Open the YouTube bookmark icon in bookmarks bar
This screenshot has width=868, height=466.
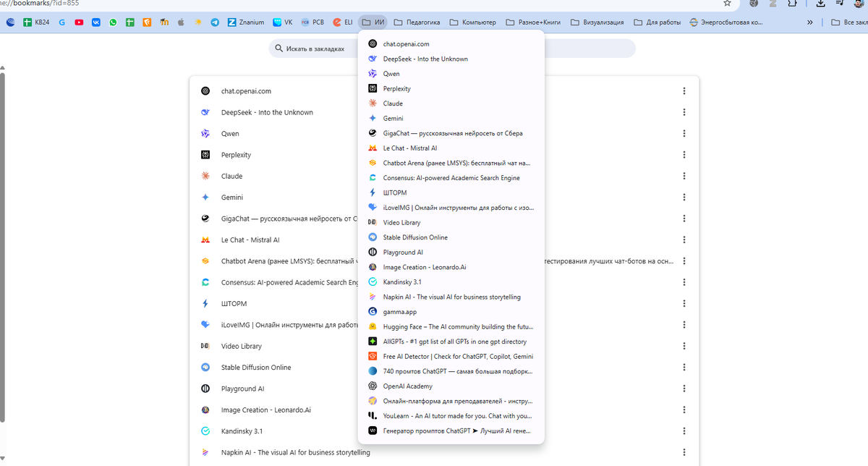pos(79,22)
